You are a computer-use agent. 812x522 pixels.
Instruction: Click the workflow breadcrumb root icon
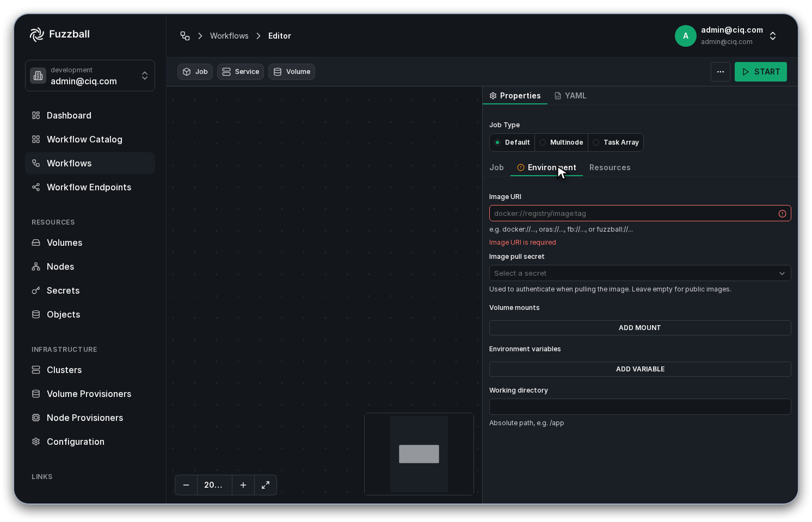click(185, 36)
